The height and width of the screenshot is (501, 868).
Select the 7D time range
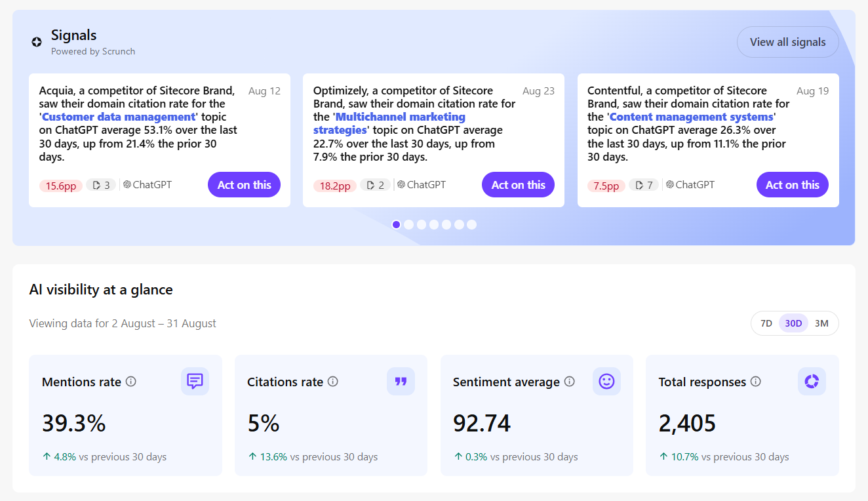766,323
